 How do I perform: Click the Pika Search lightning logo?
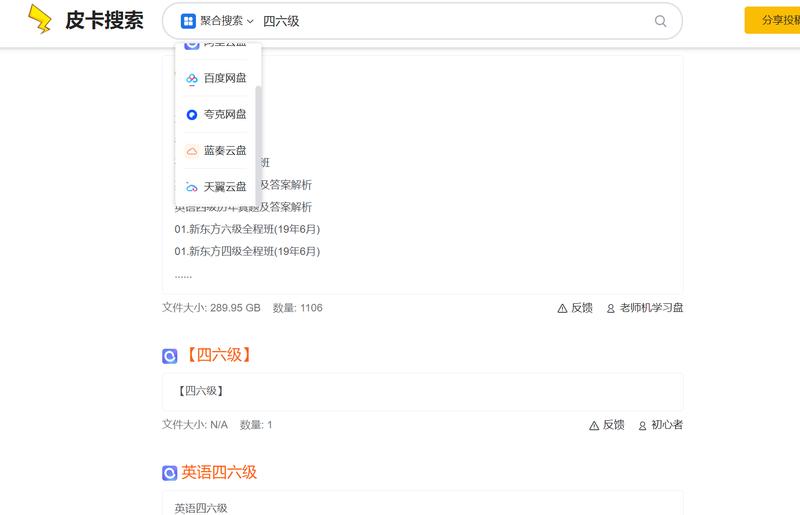click(x=39, y=19)
